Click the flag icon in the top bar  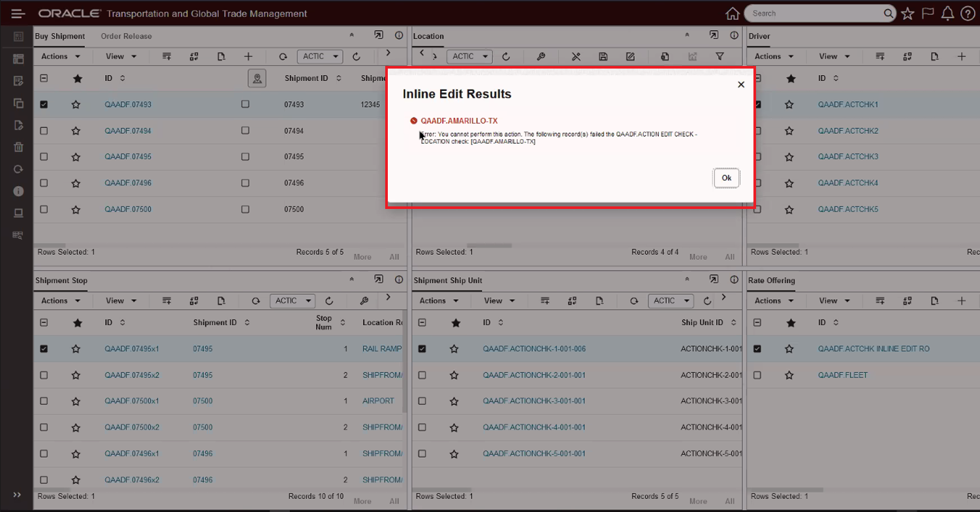point(929,12)
